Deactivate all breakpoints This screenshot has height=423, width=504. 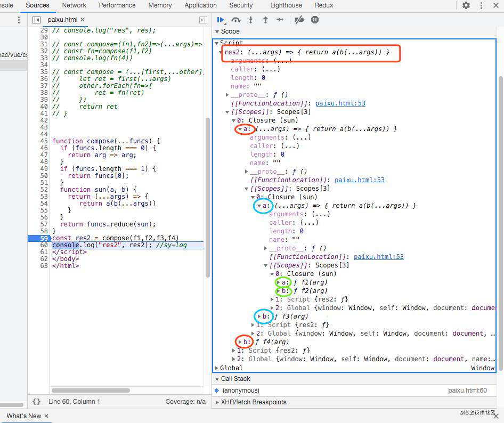point(299,20)
